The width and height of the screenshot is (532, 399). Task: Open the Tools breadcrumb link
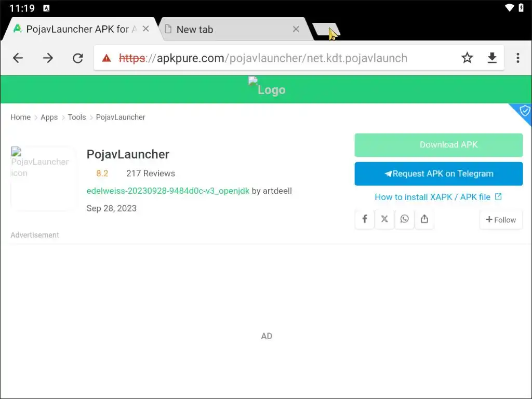(x=77, y=117)
